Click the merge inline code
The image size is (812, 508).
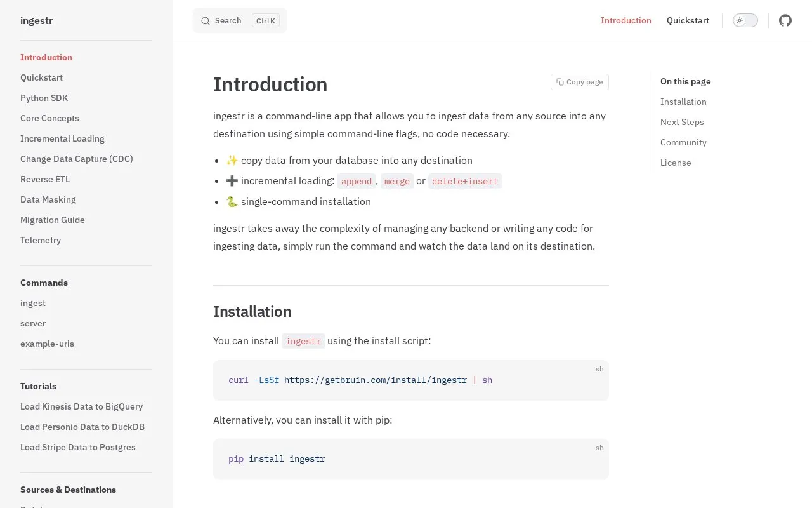pyautogui.click(x=397, y=181)
